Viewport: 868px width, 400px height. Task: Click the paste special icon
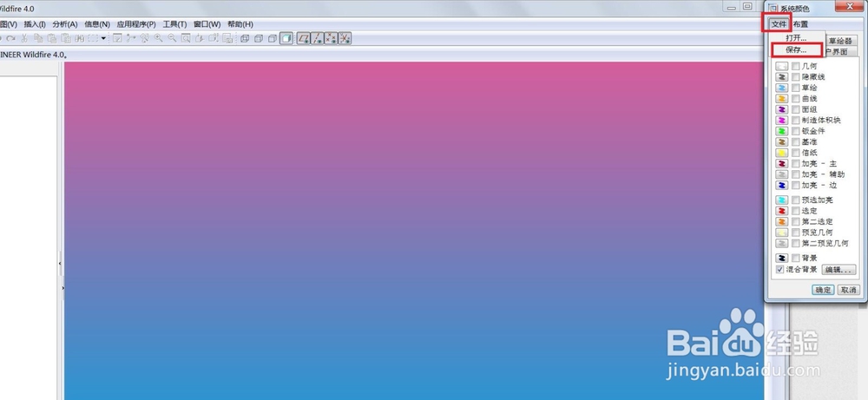66,38
